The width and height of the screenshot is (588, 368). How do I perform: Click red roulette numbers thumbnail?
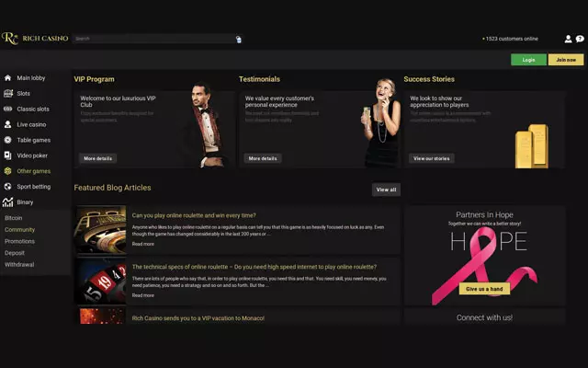click(x=100, y=281)
